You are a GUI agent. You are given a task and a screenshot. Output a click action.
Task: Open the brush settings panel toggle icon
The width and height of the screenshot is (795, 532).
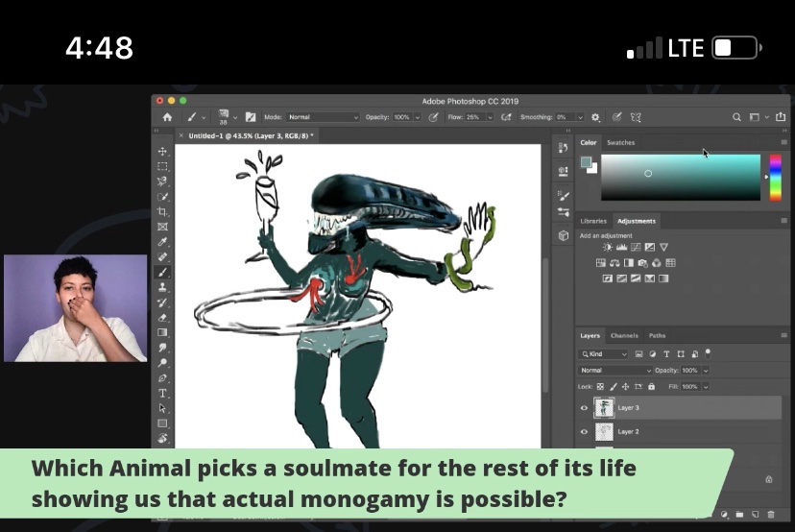251,117
